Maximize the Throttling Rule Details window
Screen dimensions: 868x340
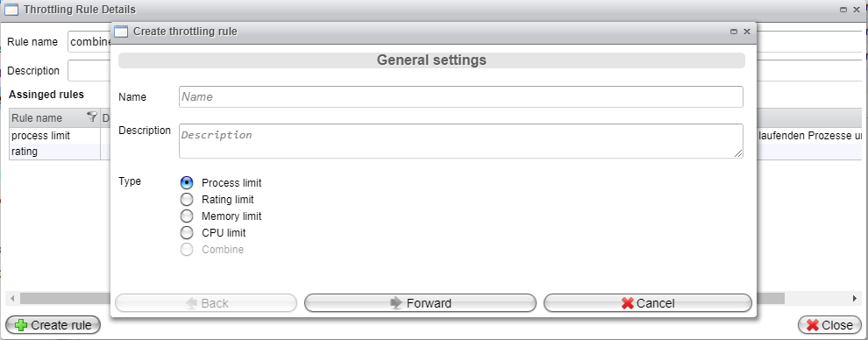tap(843, 10)
